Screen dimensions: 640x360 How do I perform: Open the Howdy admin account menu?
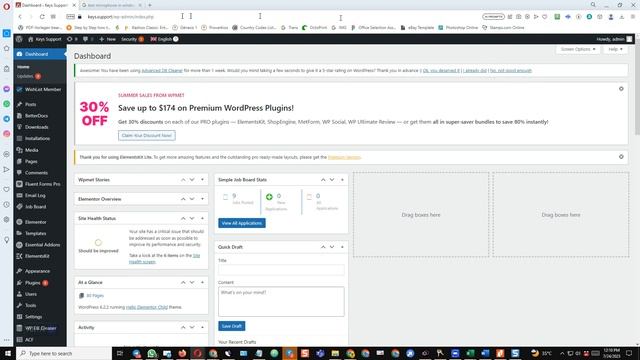pos(614,39)
